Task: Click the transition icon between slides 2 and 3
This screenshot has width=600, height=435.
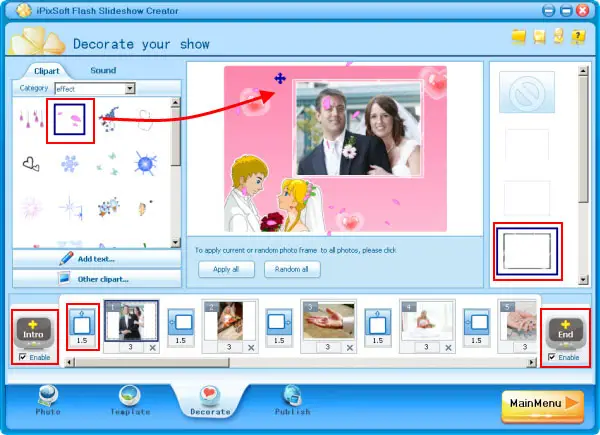Action: [279, 322]
